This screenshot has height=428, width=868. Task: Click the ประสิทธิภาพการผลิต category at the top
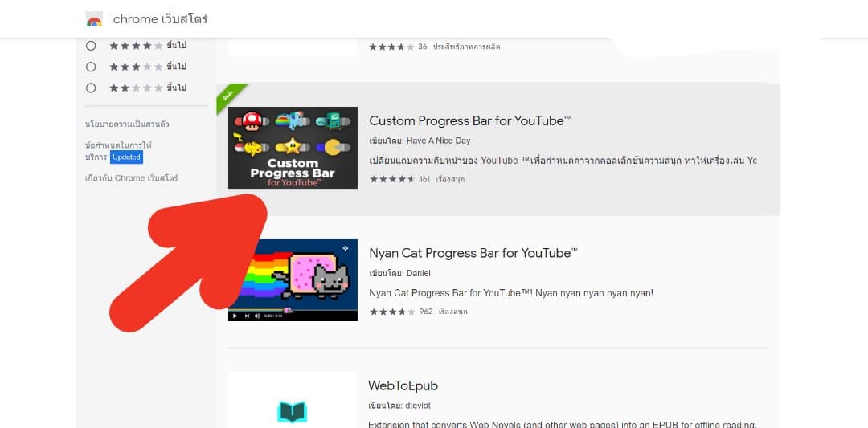(x=466, y=47)
